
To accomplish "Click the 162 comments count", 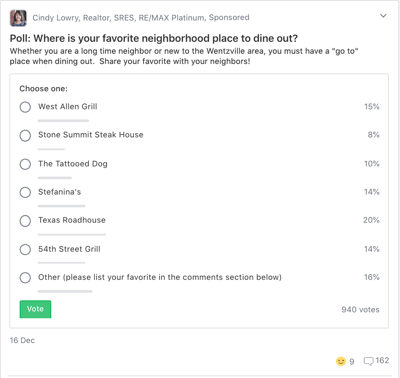I will (x=382, y=361).
